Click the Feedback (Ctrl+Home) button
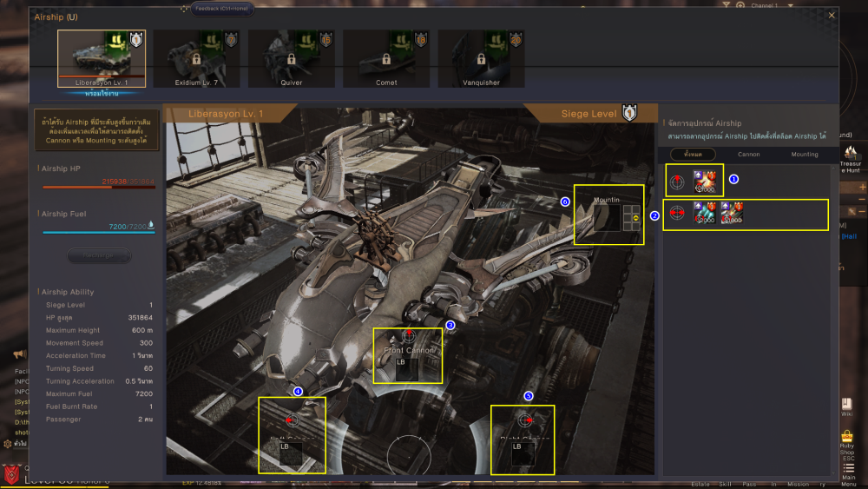Image resolution: width=868 pixels, height=489 pixels. tap(222, 9)
